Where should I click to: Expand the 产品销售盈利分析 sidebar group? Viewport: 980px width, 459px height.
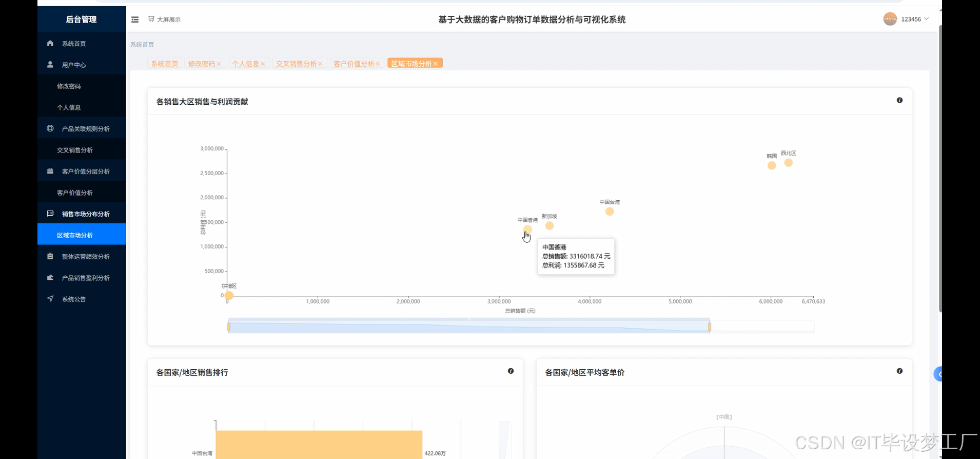[82, 278]
